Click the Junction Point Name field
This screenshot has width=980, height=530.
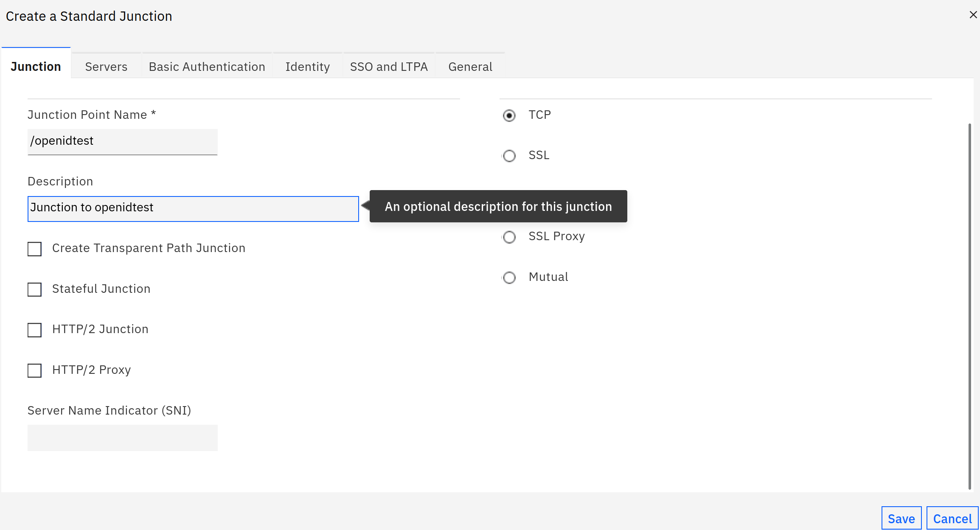[122, 141]
